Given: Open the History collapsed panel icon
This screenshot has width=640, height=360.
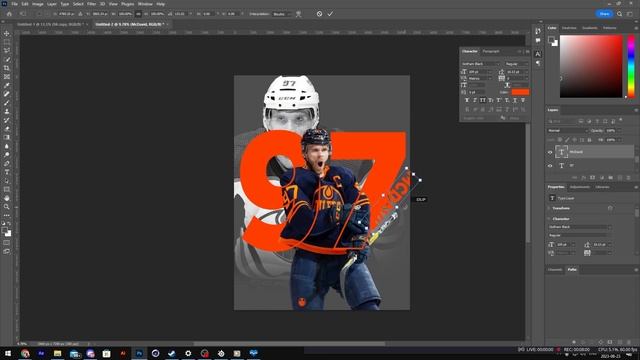Looking at the screenshot, I should [538, 31].
